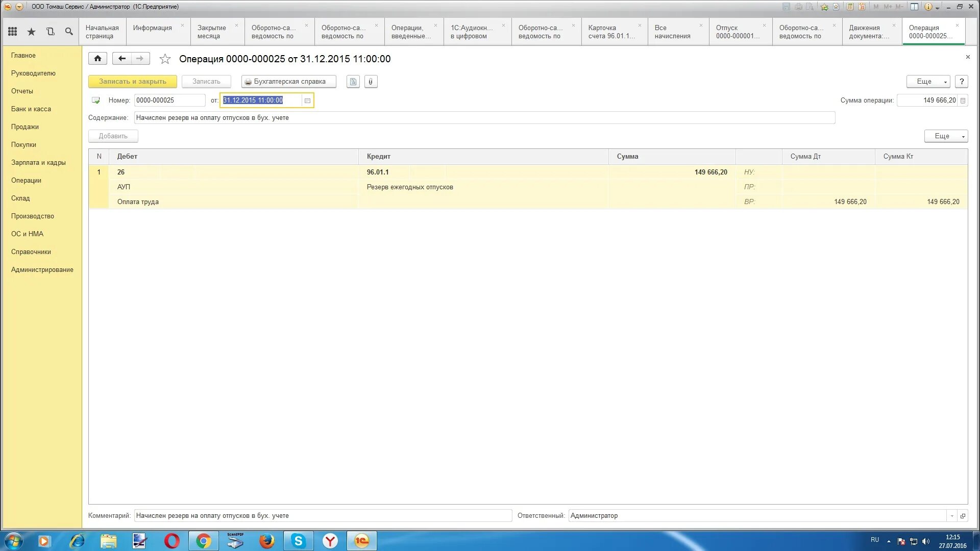Open the document report icon next to Бухгалтерская справка

[x=353, y=82]
